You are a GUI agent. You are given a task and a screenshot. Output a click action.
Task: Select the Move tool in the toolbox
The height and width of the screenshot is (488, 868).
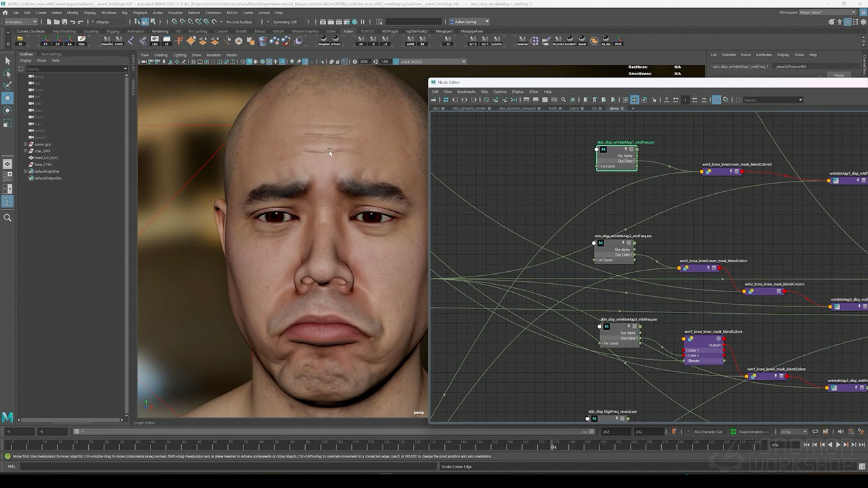click(7, 98)
